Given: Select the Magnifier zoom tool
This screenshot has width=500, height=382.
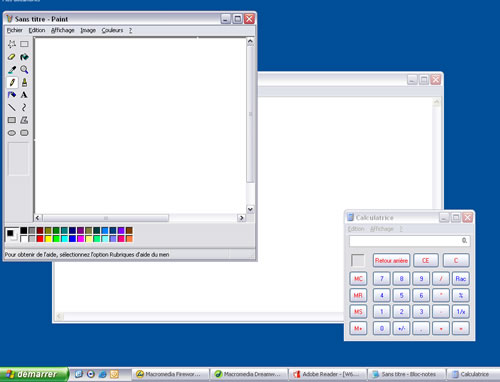Looking at the screenshot, I should (x=24, y=70).
